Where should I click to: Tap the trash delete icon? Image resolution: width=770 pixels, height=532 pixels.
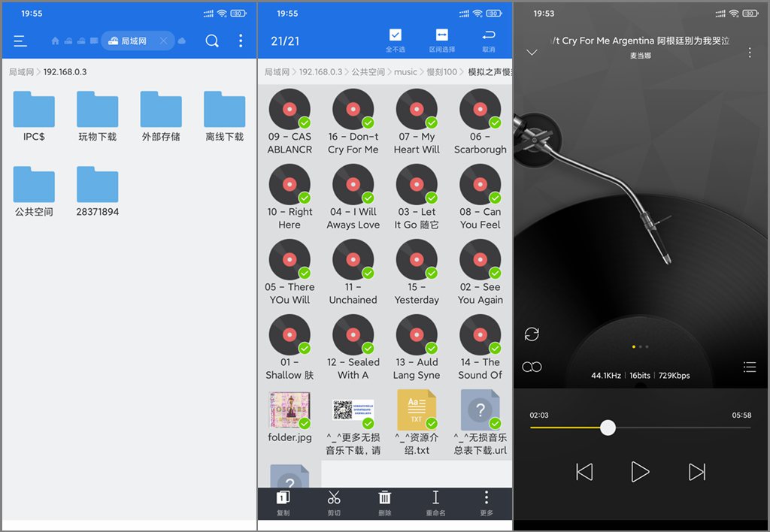(384, 497)
